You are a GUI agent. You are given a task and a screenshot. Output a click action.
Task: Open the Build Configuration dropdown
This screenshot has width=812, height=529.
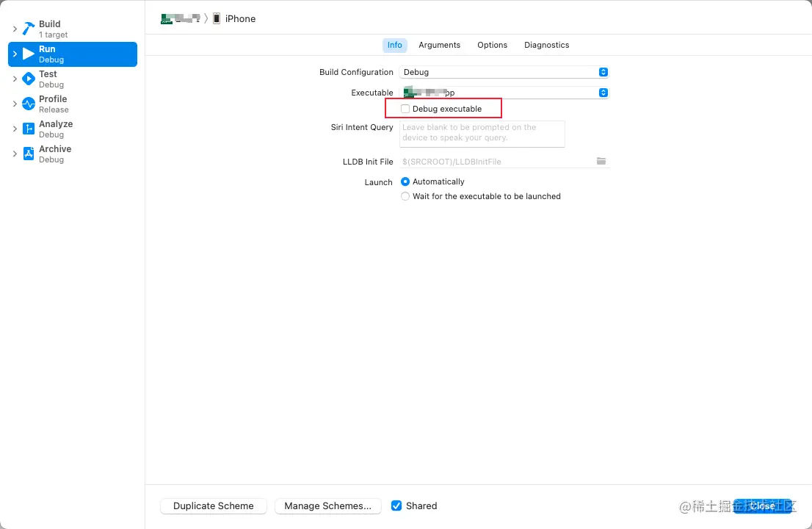click(504, 72)
